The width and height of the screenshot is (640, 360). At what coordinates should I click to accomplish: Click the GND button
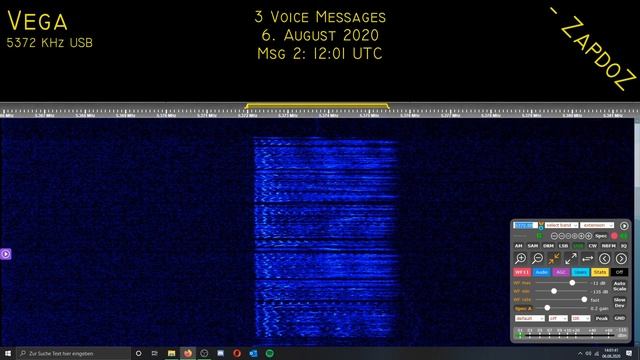[620, 318]
